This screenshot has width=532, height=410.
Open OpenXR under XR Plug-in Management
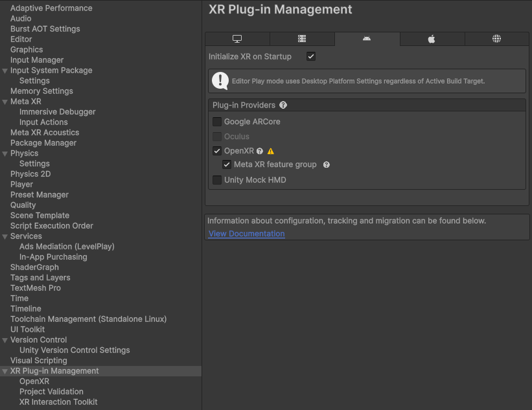click(x=34, y=382)
